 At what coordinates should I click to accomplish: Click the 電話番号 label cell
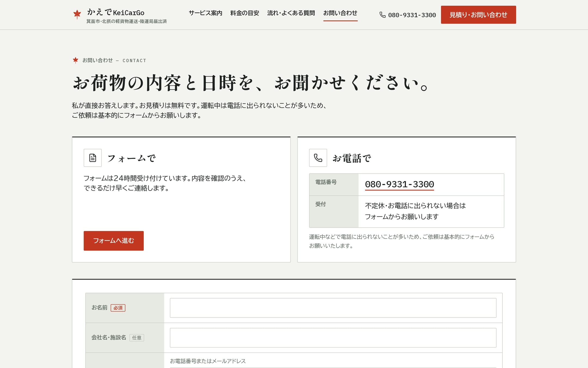[x=334, y=185]
